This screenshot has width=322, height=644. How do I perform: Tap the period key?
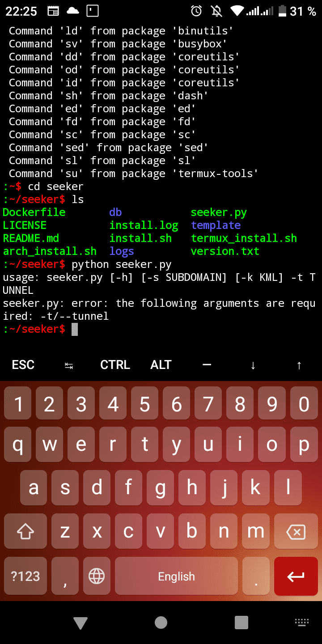pos(256,576)
